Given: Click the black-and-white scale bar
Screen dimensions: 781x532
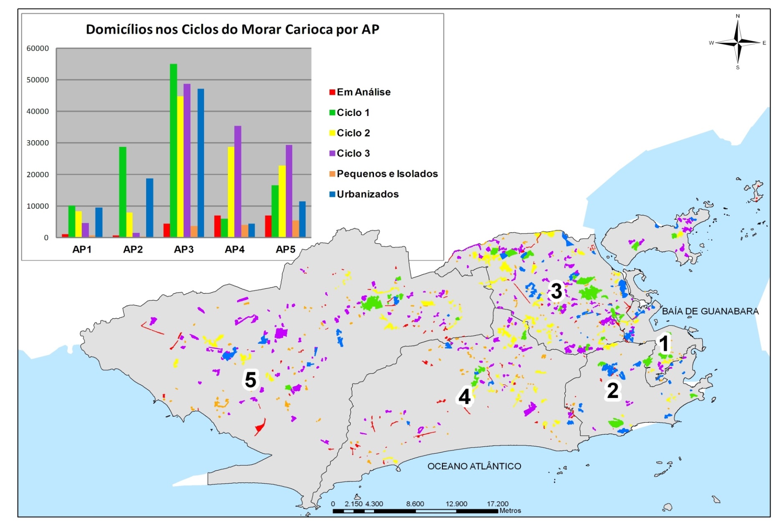Looking at the screenshot, I should point(415,511).
